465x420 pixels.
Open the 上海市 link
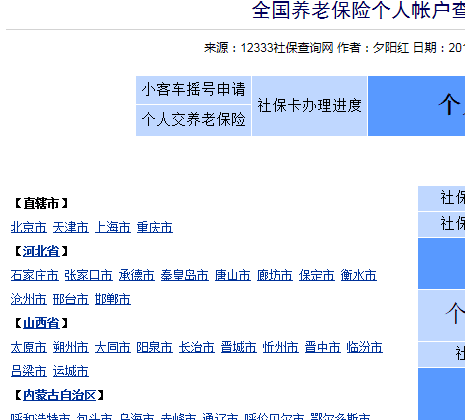(113, 227)
